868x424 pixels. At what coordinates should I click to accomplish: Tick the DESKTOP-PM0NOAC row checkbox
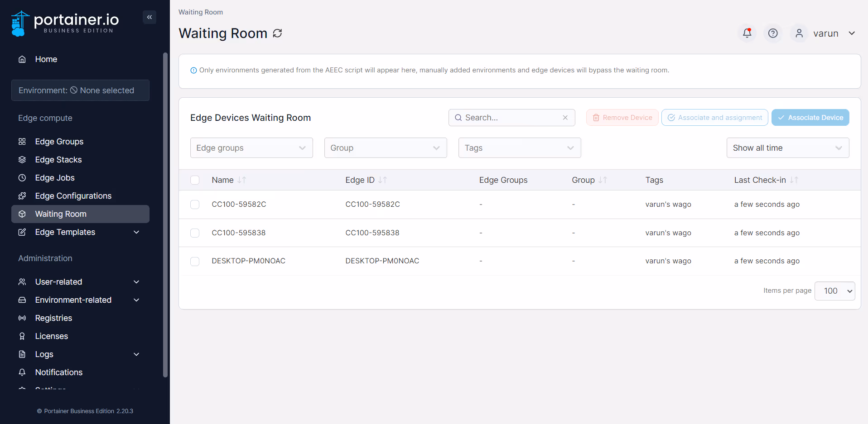pos(195,261)
